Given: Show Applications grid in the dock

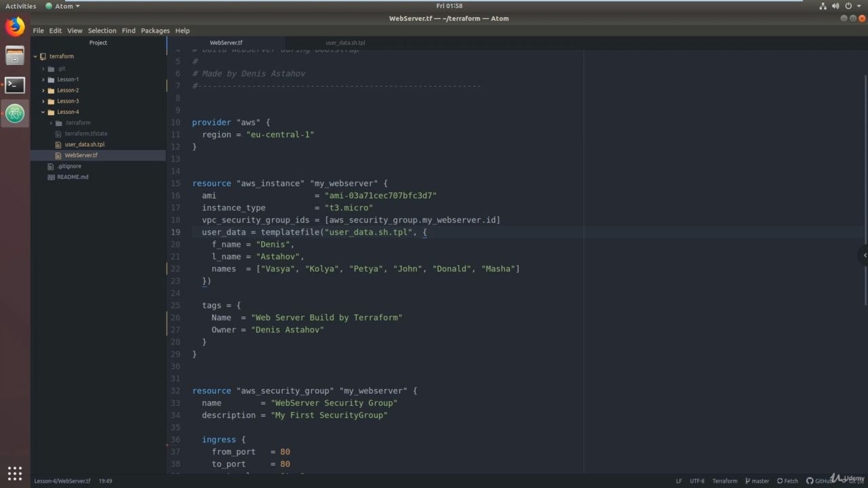Looking at the screenshot, I should click(15, 473).
